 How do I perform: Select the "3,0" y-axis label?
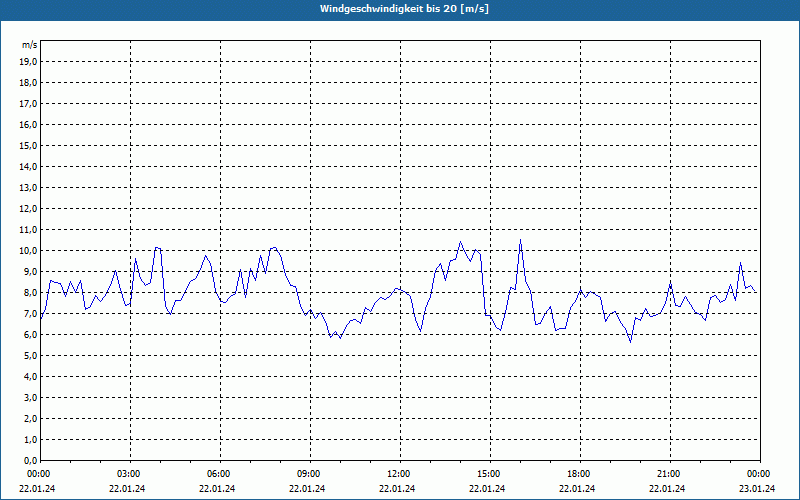pos(31,397)
